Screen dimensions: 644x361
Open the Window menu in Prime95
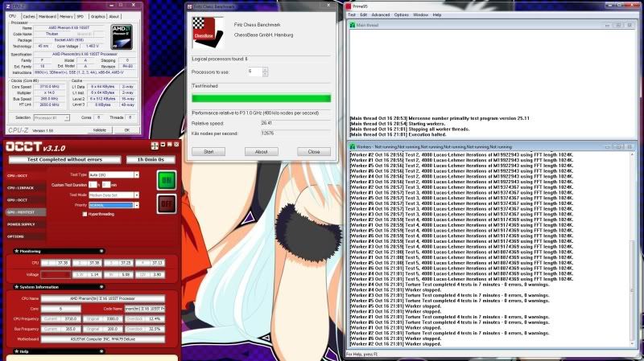420,14
